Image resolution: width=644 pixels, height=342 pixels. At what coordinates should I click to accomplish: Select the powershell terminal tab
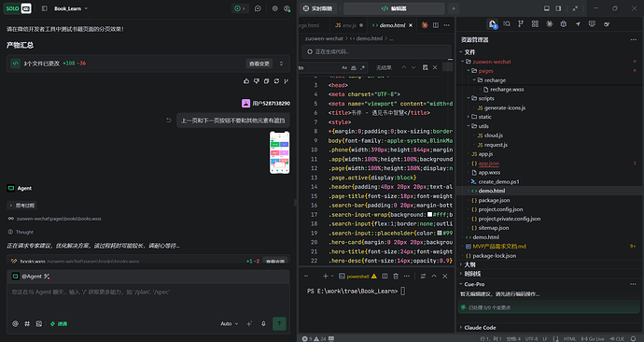[x=357, y=277]
